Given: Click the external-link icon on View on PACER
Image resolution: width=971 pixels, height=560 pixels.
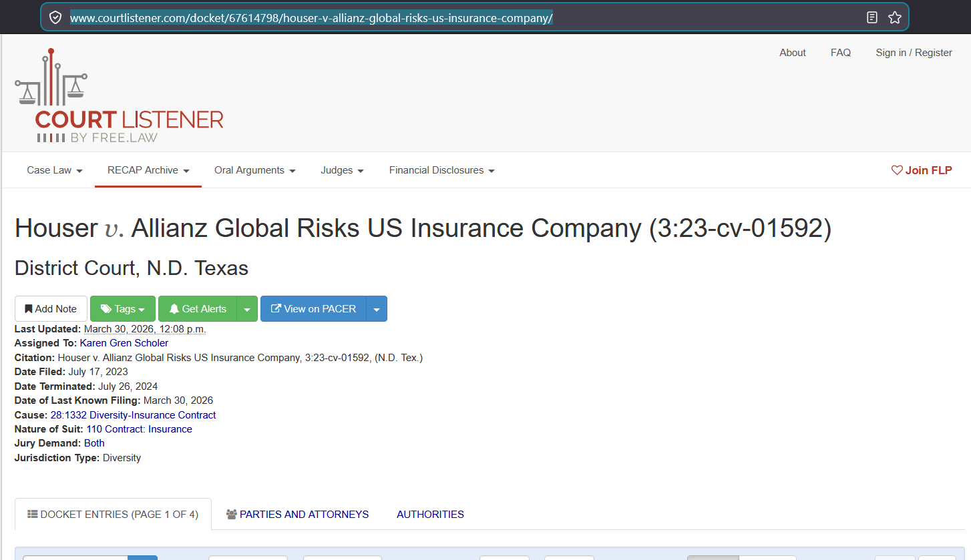Looking at the screenshot, I should click(x=275, y=308).
